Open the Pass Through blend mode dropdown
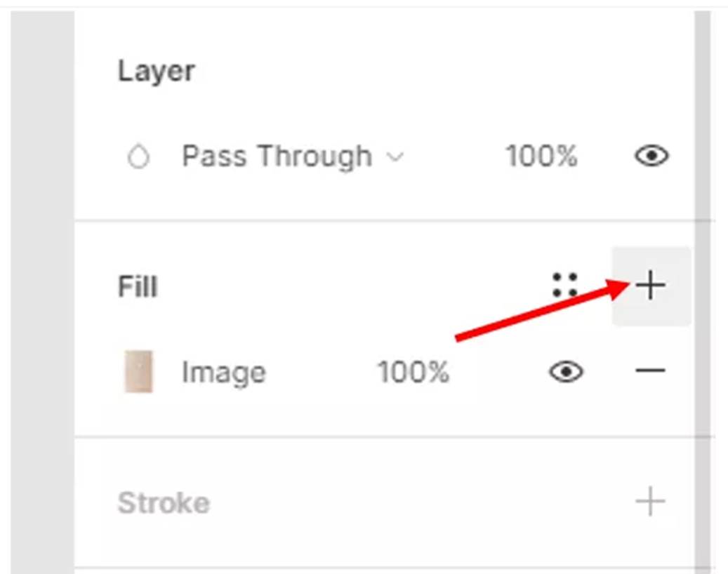This screenshot has height=574, width=728. [277, 156]
